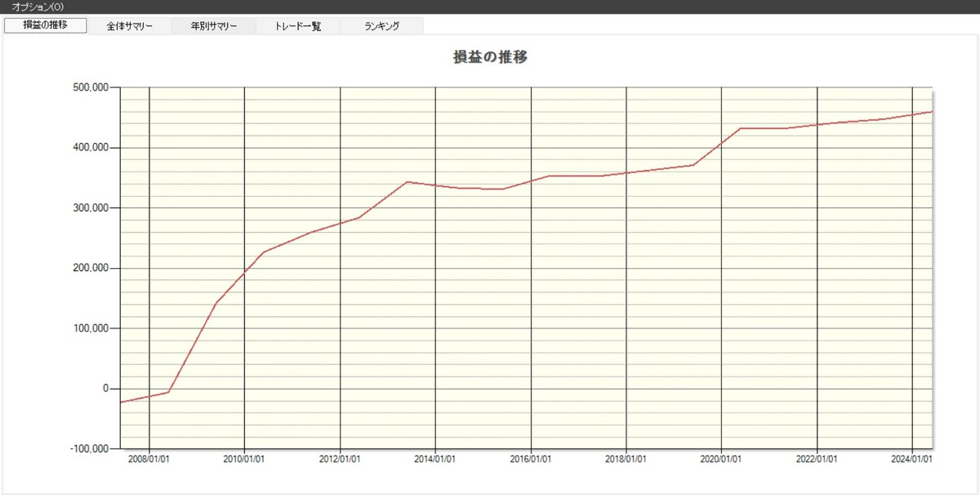Screen dimensions: 980x495
Task: Click the 200,000 y-axis label
Action: 91,268
